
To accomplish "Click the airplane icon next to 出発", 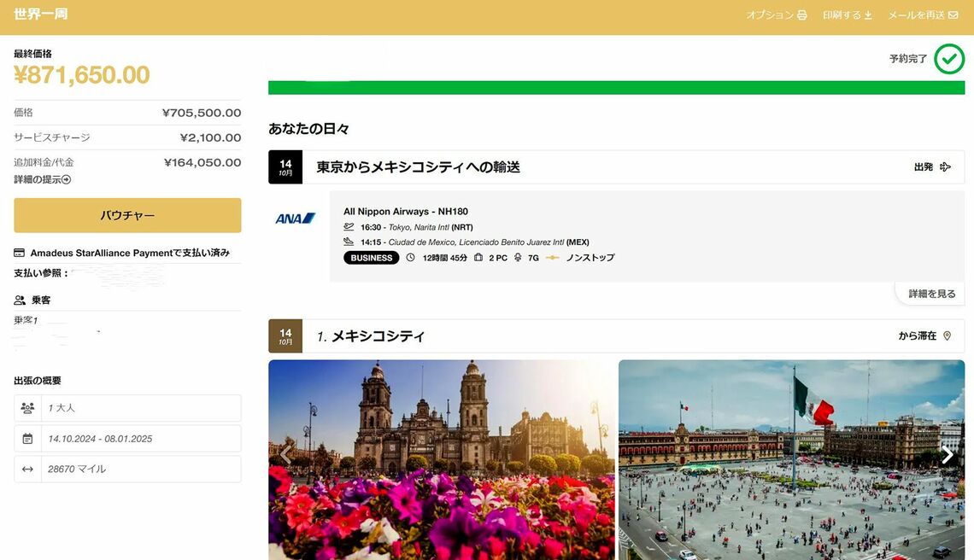I will 945,167.
